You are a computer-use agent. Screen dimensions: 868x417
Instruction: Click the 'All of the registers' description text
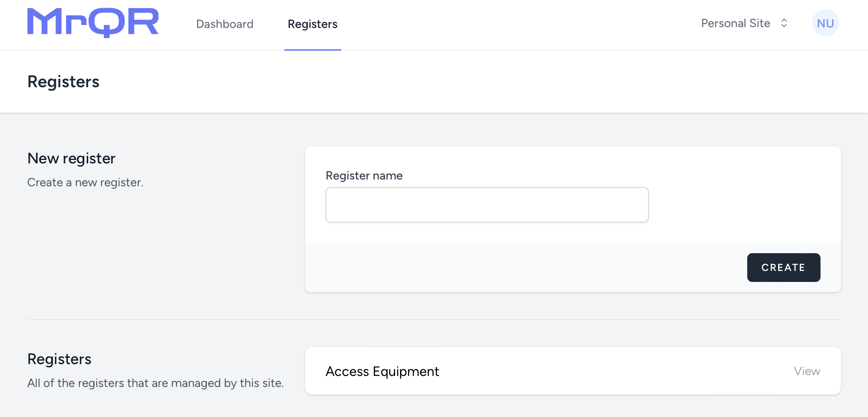click(x=156, y=383)
